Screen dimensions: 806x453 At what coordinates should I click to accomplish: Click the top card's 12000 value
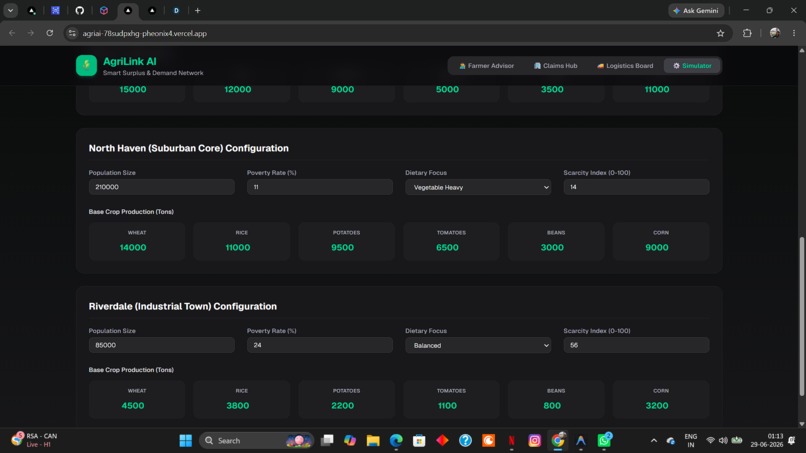tap(238, 89)
